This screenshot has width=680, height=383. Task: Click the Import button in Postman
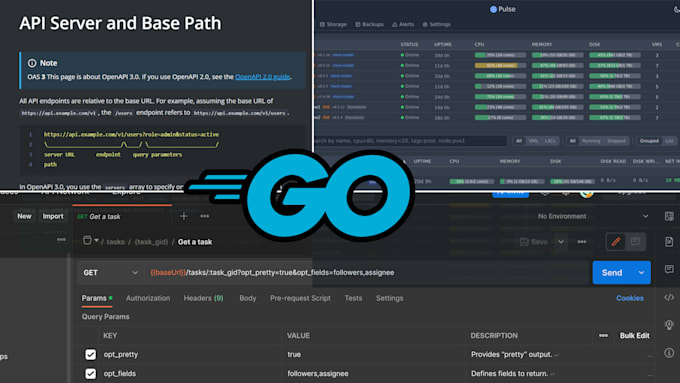(x=53, y=216)
